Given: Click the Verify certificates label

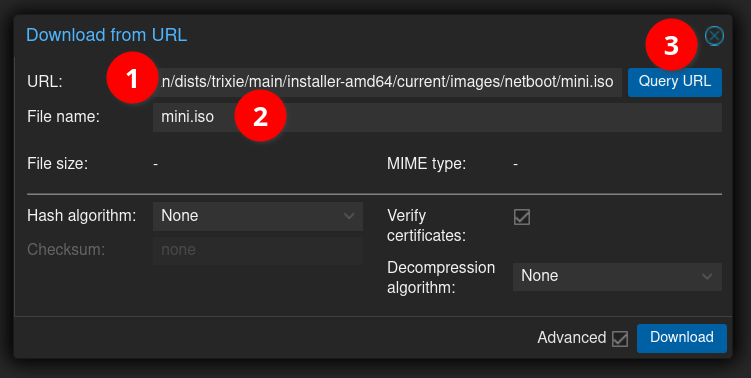Looking at the screenshot, I should tap(426, 225).
